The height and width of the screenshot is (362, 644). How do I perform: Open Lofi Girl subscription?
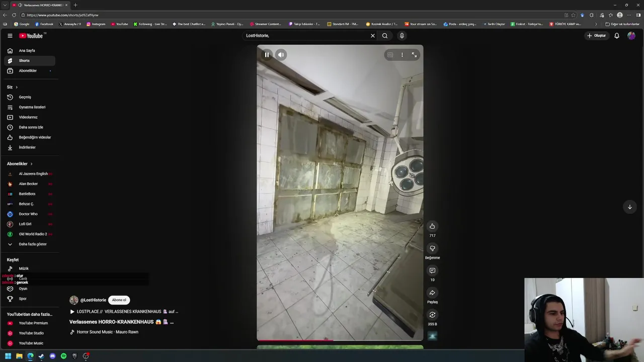pyautogui.click(x=29, y=224)
